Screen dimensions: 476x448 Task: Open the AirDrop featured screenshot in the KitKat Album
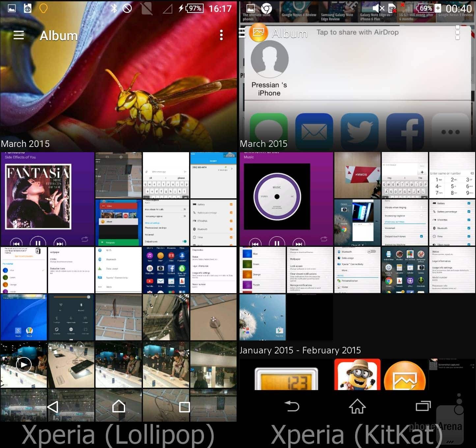[x=357, y=76]
